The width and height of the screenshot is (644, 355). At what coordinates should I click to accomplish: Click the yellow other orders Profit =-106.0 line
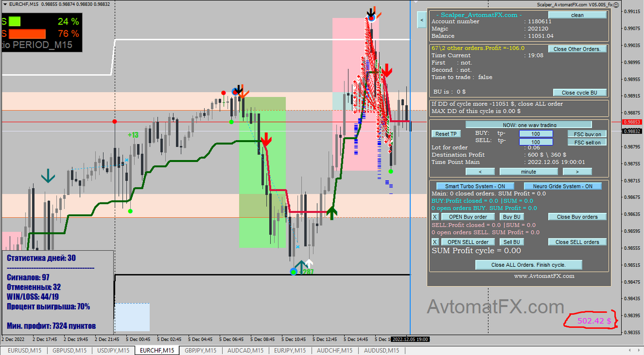[x=478, y=48]
